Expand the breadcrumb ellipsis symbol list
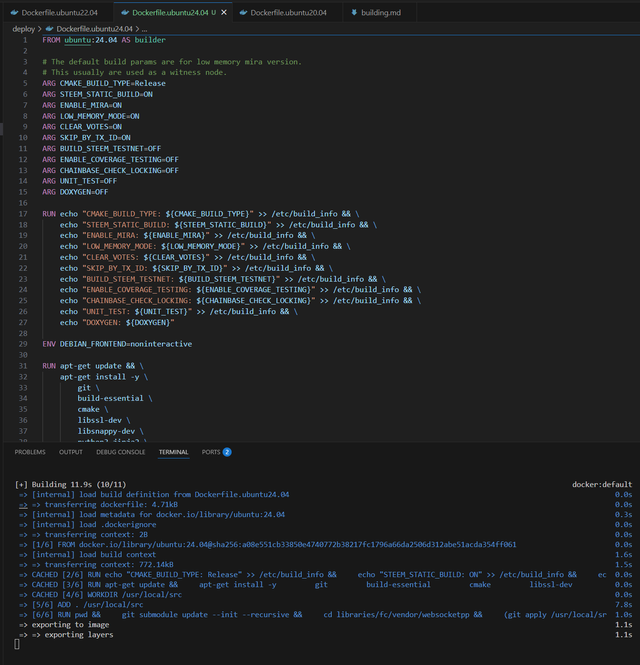The width and height of the screenshot is (640, 665). [x=145, y=29]
